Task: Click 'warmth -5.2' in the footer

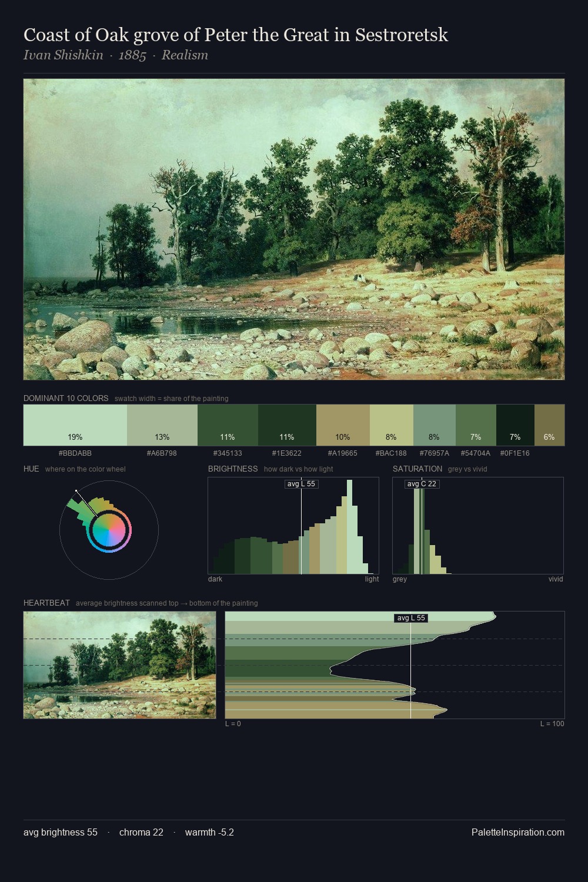Action: click(209, 833)
